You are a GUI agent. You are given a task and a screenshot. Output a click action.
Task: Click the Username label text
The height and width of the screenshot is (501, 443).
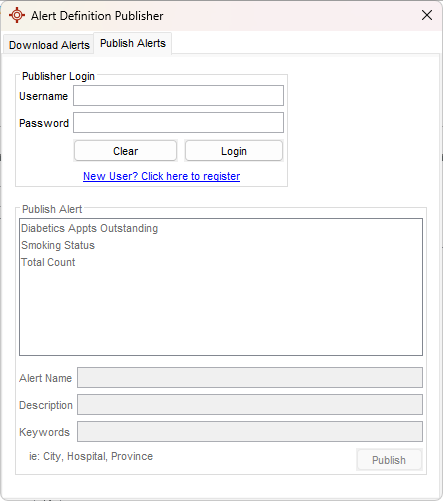click(43, 96)
